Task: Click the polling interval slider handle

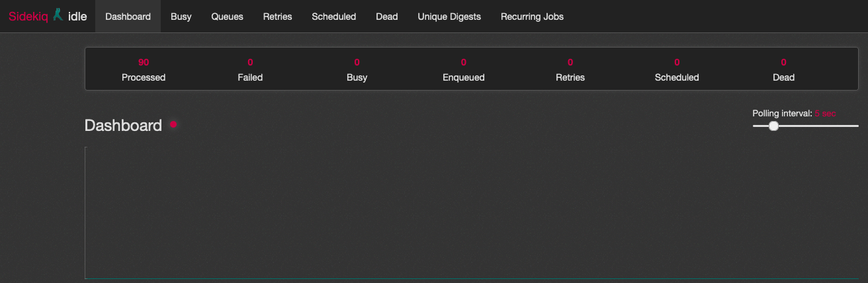Action: click(x=773, y=126)
